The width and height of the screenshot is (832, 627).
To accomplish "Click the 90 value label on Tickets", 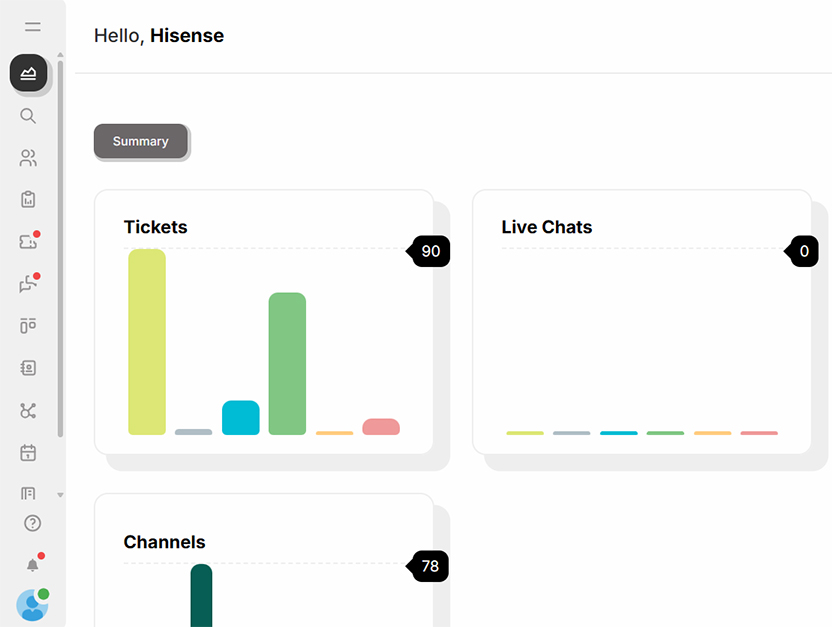I will pos(431,251).
